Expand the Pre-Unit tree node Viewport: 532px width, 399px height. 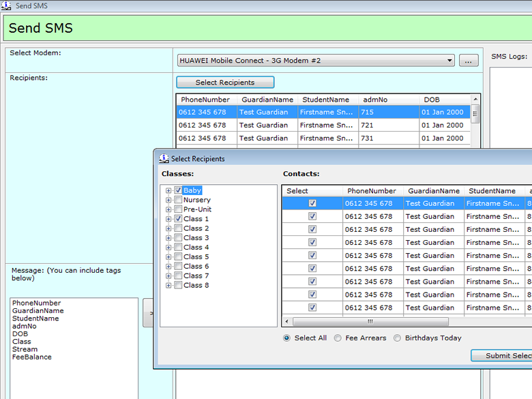tap(168, 210)
